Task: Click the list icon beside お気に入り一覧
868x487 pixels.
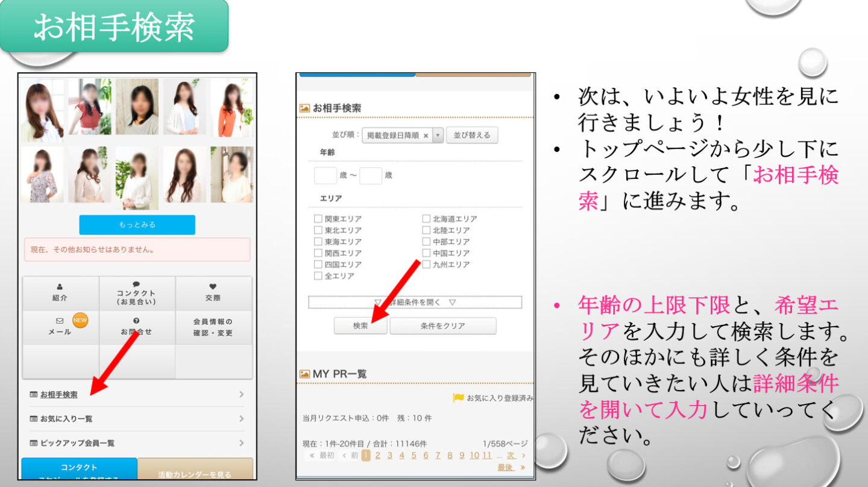Action: (x=34, y=419)
